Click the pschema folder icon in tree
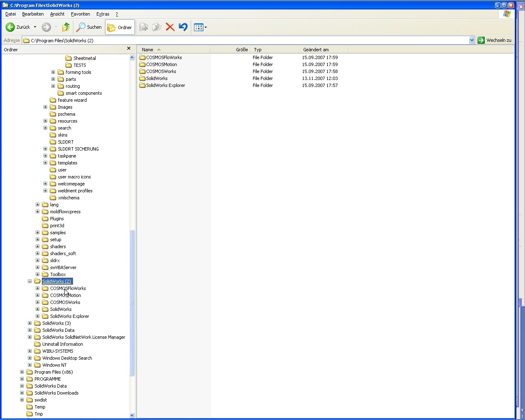 (x=53, y=114)
